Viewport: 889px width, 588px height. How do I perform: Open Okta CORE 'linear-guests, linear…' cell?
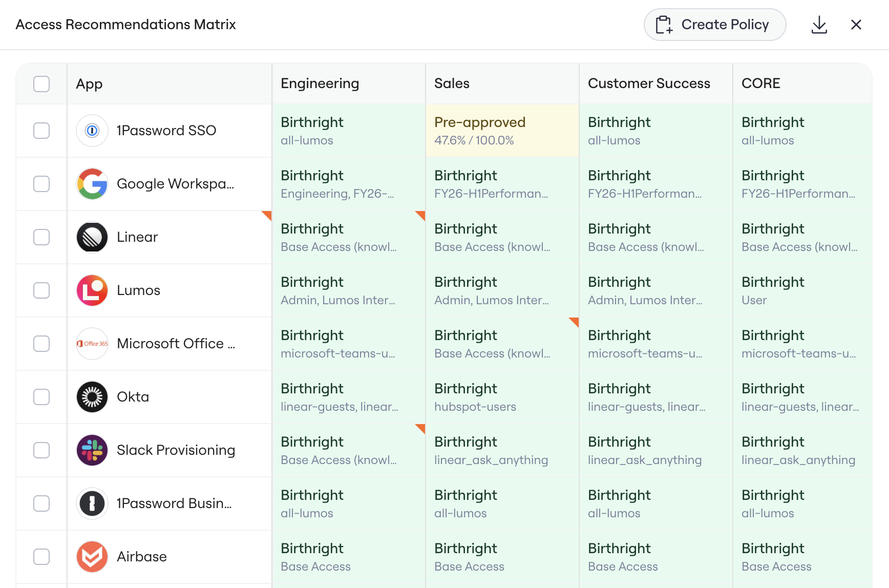coord(802,397)
